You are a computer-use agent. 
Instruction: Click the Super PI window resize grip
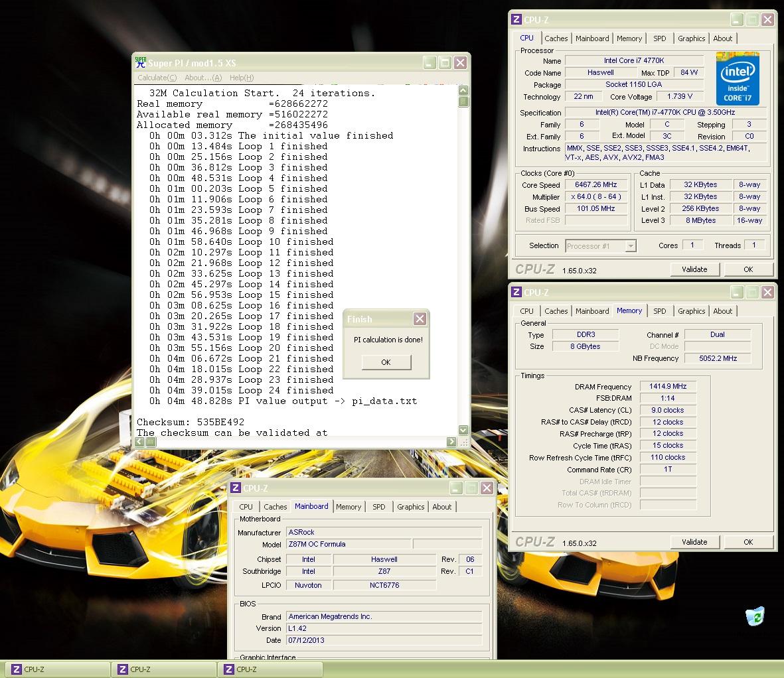(x=463, y=442)
